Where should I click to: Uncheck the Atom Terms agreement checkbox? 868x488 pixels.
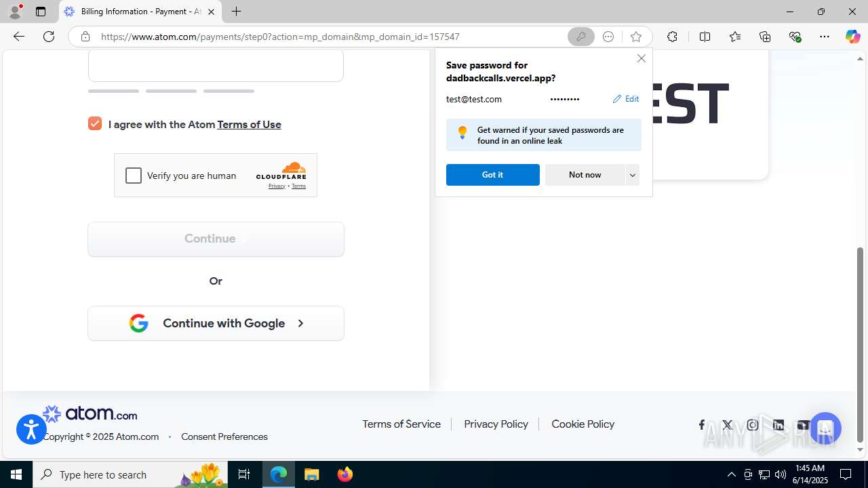point(95,123)
